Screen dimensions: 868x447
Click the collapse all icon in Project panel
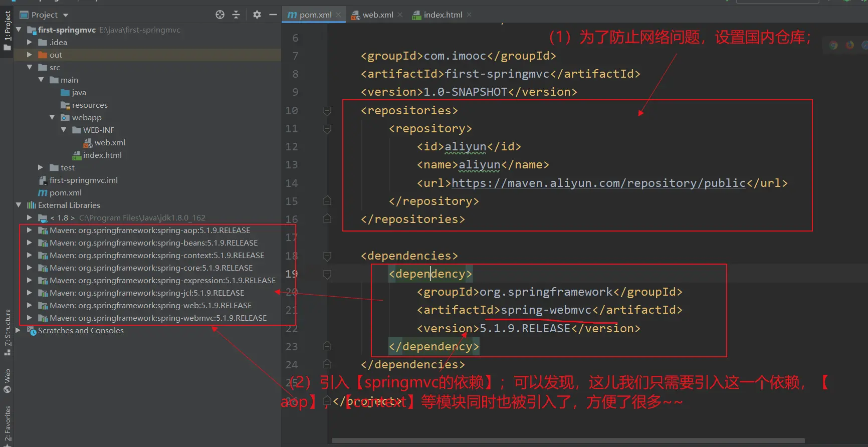tap(236, 15)
